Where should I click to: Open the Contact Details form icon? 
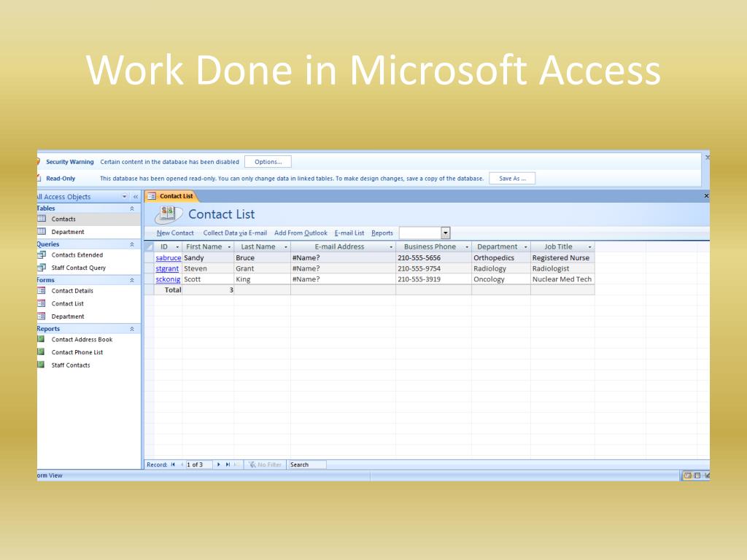42,290
